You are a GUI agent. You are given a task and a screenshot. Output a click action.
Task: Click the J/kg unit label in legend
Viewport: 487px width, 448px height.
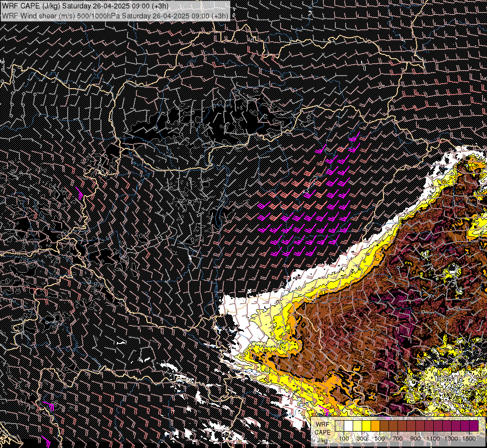click(322, 441)
